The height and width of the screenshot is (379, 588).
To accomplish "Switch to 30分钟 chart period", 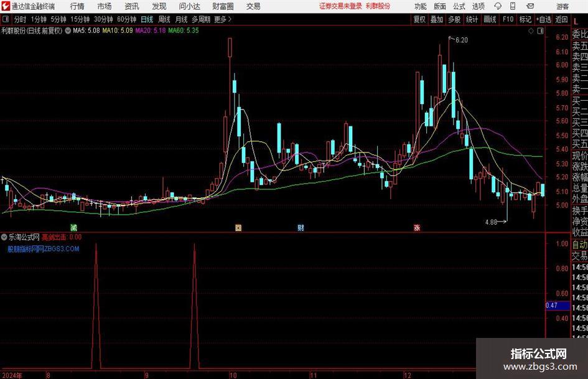I will 103,19.
